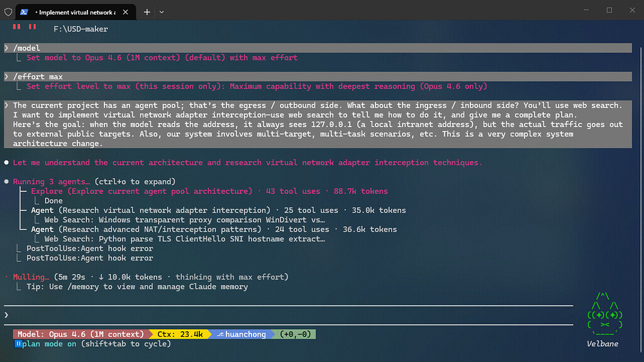Screen dimensions: 644x362
Task: Click the 'Done' status under Explore
Action: point(53,201)
